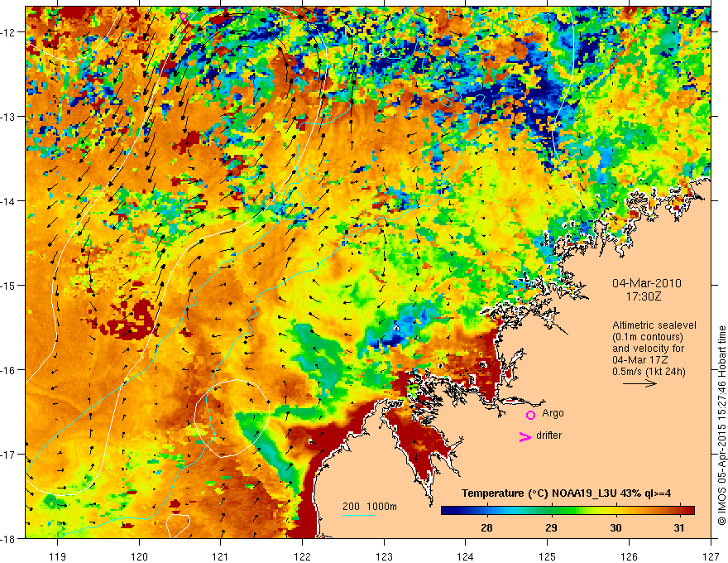This screenshot has height=563, width=728.
Task: Click the cyan isobath legend line sample
Action: click(x=359, y=515)
